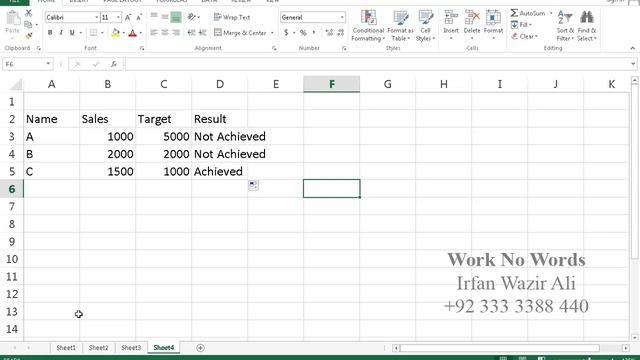Viewport: 640px width, 360px height.
Task: Open the Font dialog launcher
Action: pyautogui.click(x=142, y=48)
